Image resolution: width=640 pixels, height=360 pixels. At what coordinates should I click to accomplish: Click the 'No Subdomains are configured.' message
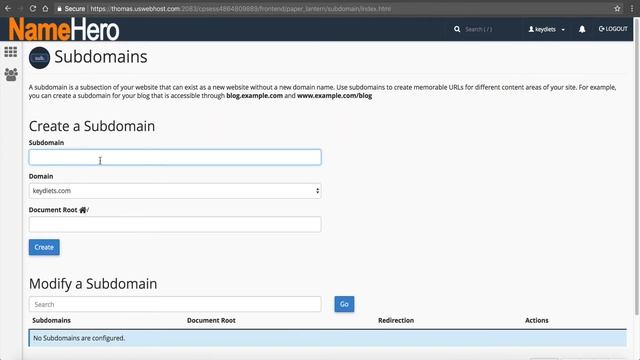(79, 338)
